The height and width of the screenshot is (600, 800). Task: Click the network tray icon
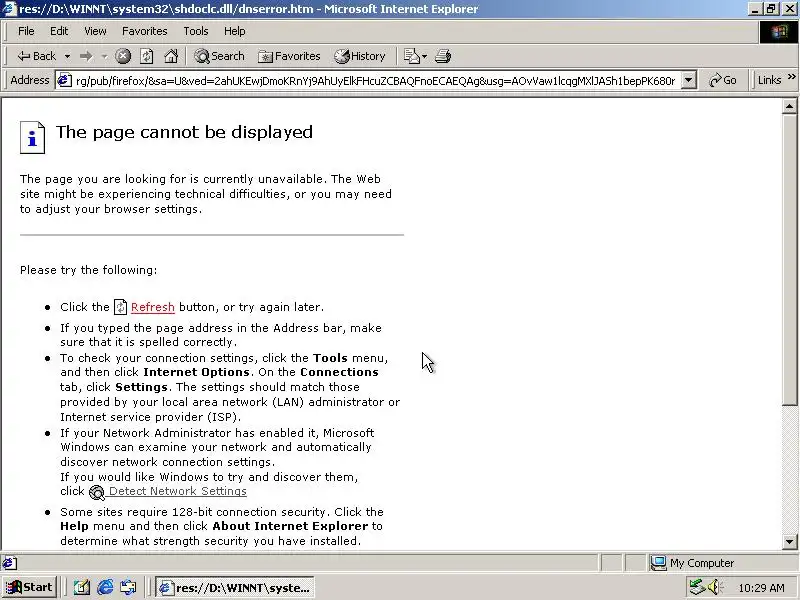(x=696, y=587)
